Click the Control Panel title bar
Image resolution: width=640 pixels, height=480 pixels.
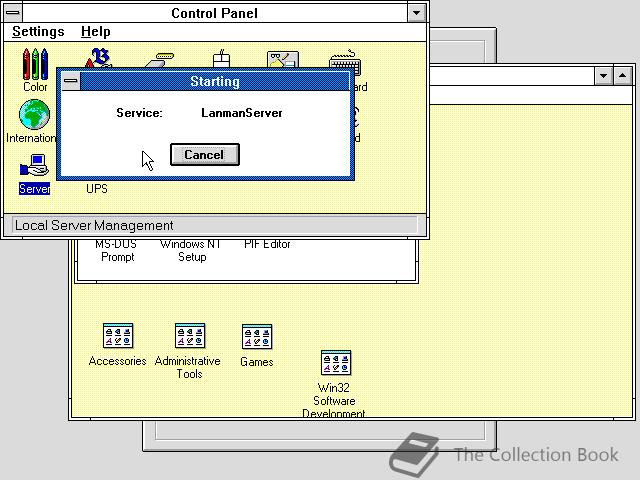(215, 13)
